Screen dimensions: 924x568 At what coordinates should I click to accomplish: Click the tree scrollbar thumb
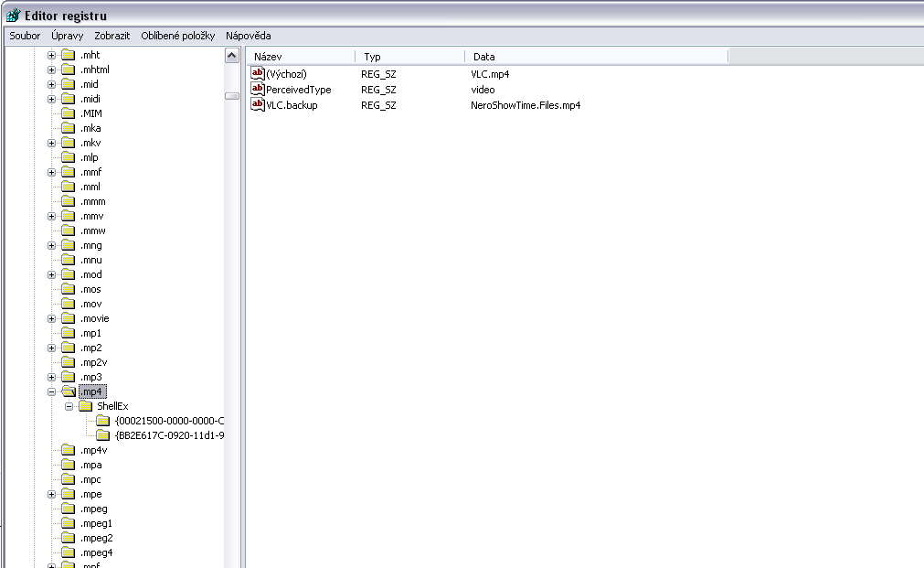click(231, 96)
